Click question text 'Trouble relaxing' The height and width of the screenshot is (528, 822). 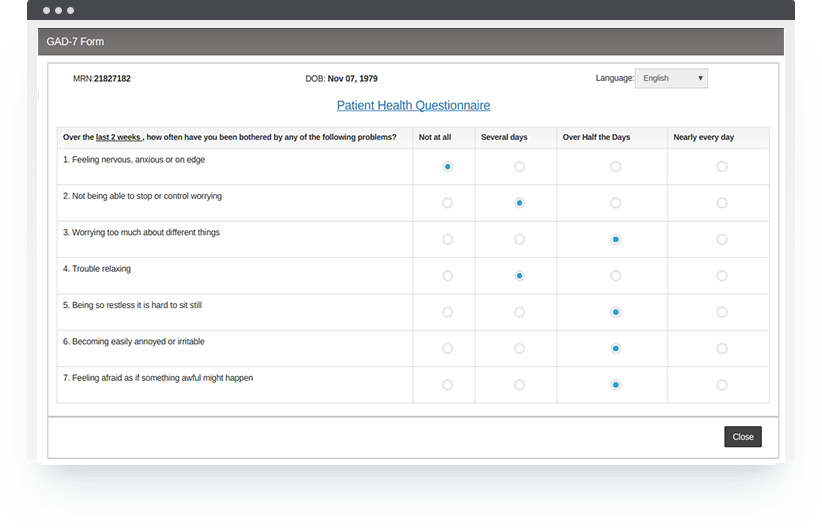click(x=101, y=268)
